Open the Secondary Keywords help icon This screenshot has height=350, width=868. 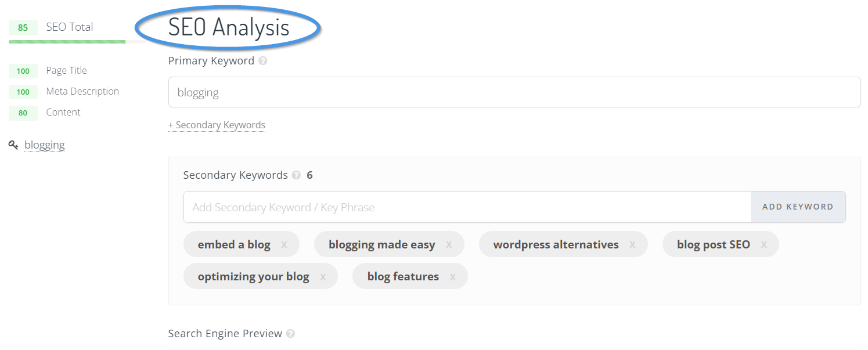(x=296, y=175)
